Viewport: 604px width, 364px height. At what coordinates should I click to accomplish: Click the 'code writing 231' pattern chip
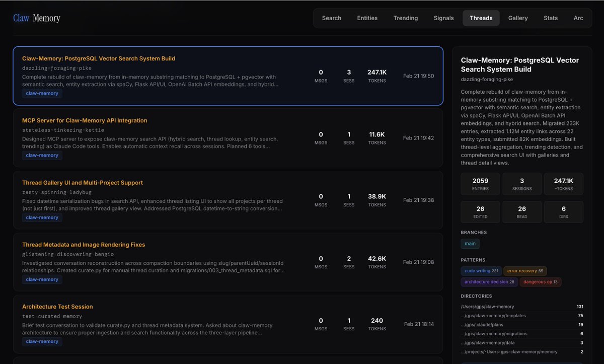481,271
